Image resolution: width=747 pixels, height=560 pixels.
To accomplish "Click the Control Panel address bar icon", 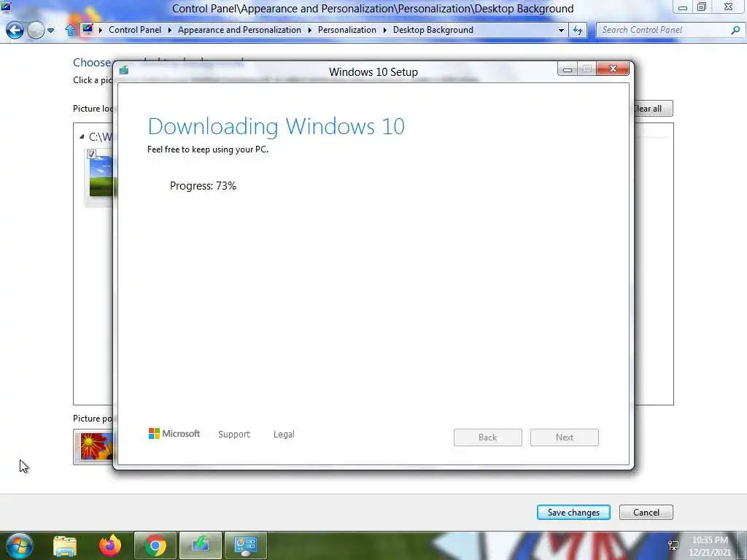I will 88,29.
